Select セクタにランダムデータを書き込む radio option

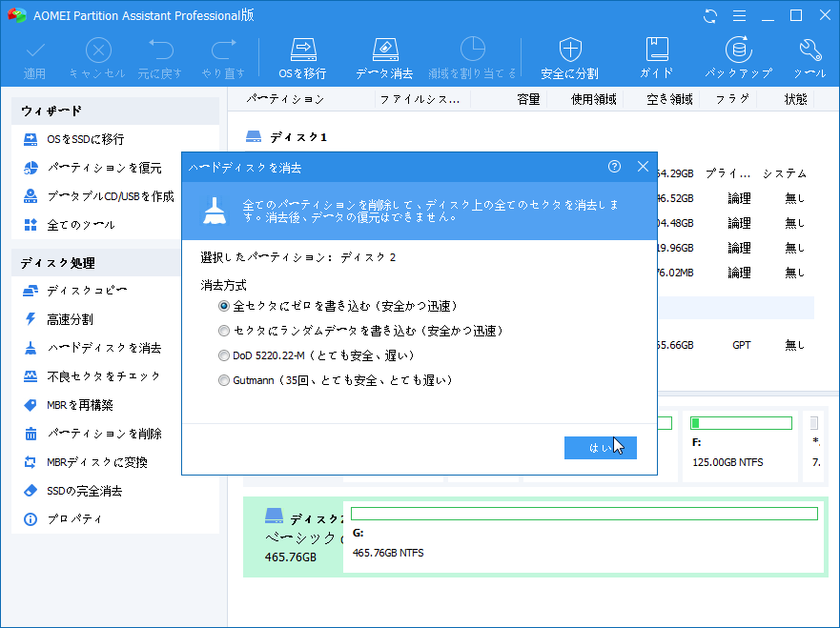tap(224, 331)
